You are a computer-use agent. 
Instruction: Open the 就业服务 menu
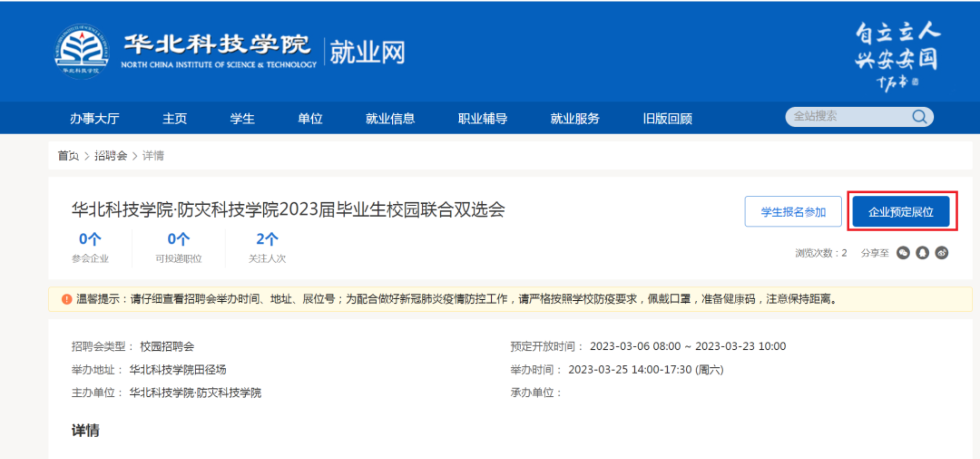[575, 119]
